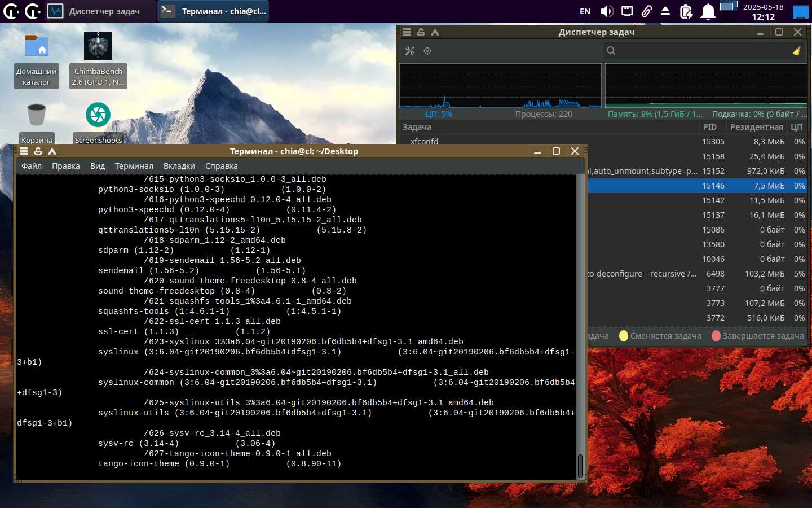Click the red Завершается задача legend swatch
This screenshot has height=508, width=812.
pyautogui.click(x=716, y=336)
